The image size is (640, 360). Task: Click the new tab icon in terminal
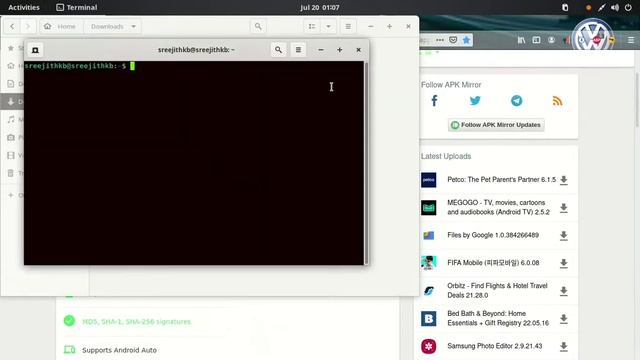pos(35,50)
